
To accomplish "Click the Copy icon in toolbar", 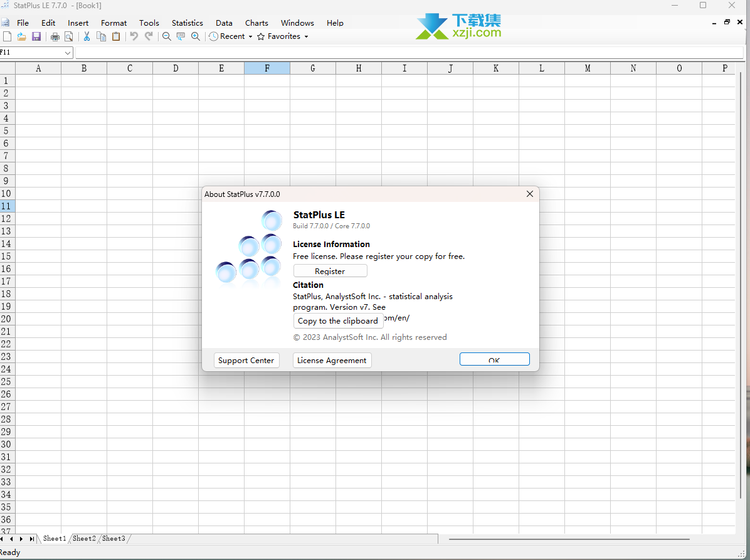I will tap(102, 36).
